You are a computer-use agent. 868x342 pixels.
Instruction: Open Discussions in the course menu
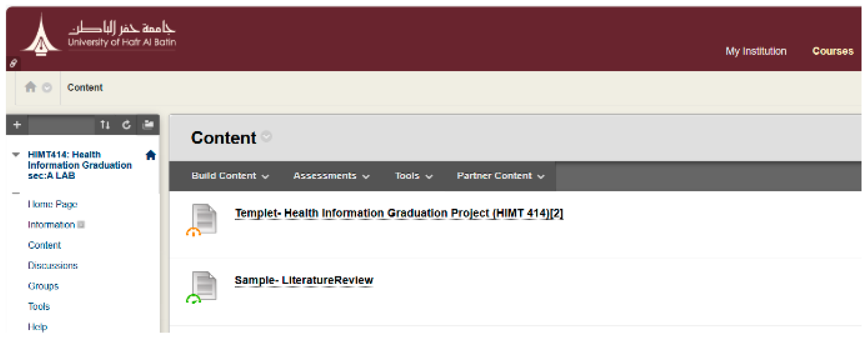coord(53,266)
